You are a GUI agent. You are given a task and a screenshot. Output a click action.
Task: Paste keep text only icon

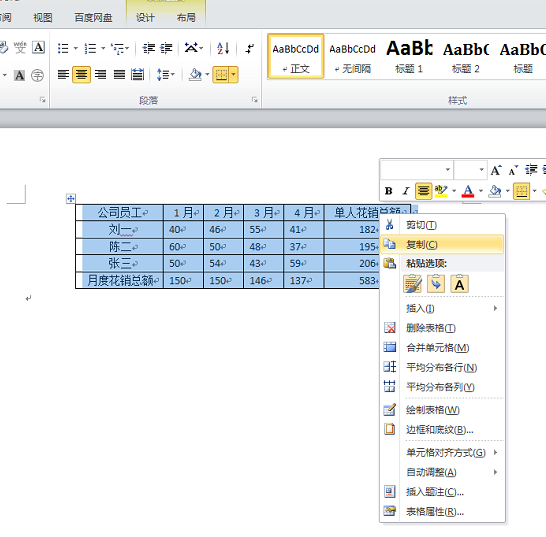coord(460,284)
